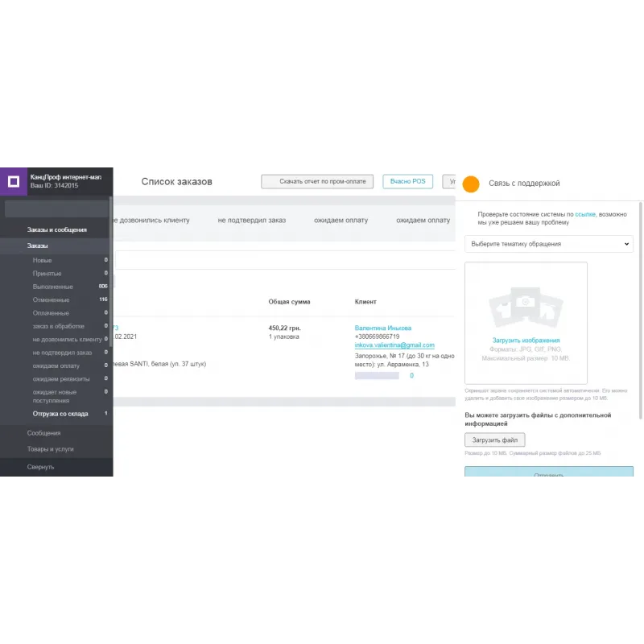Collapse the sidebar with 'Свернуть'

click(x=40, y=467)
